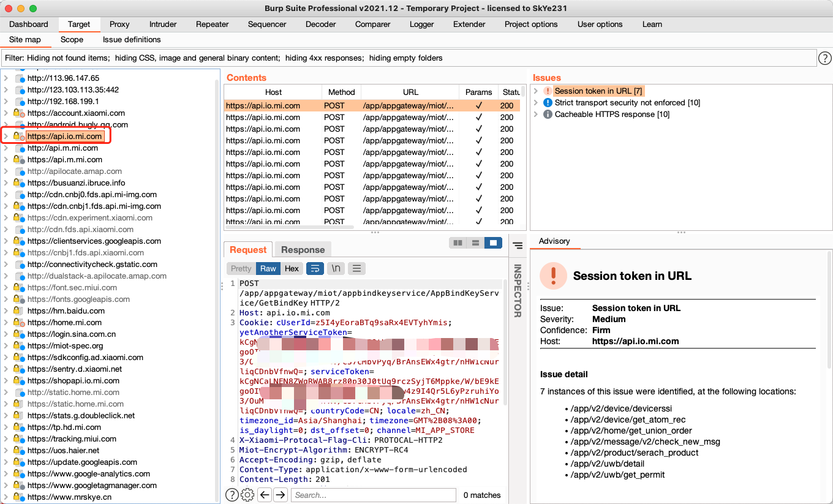833x504 pixels.
Task: Open request search settings gear
Action: click(247, 495)
